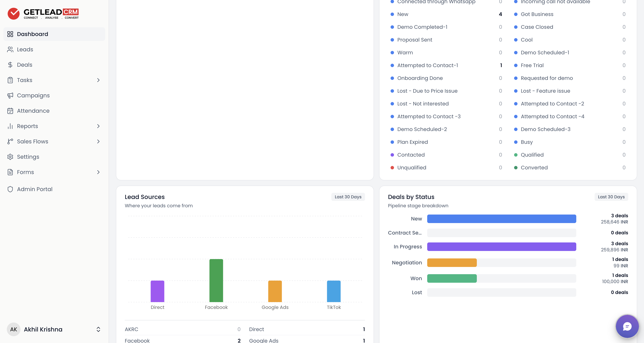Click the green Facebook bar in chart
Image resolution: width=644 pixels, height=343 pixels.
pos(216,280)
